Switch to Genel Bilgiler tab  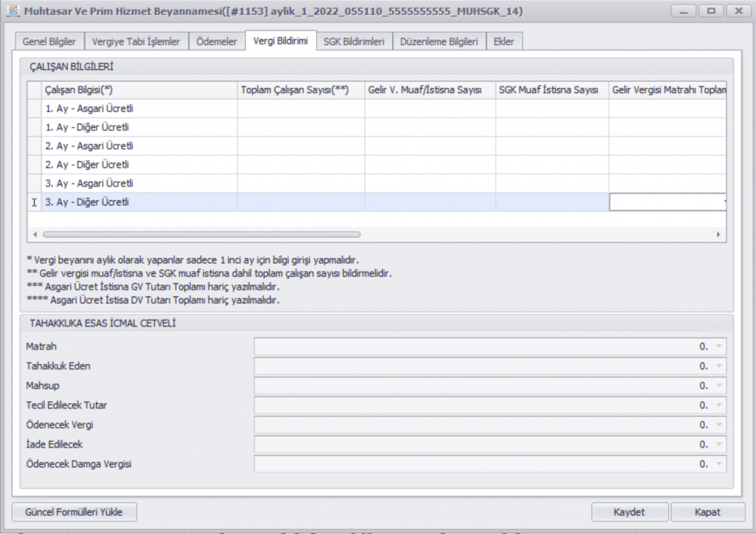coord(49,42)
